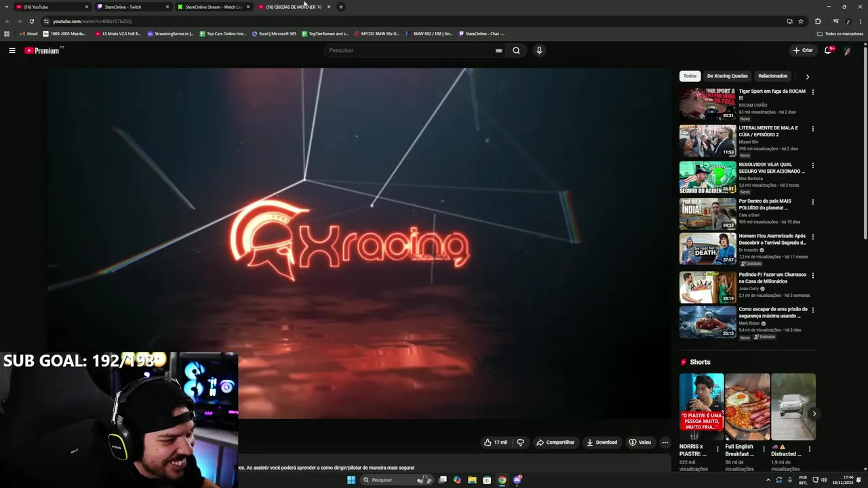Click the Chrome address bar URL

point(92,21)
